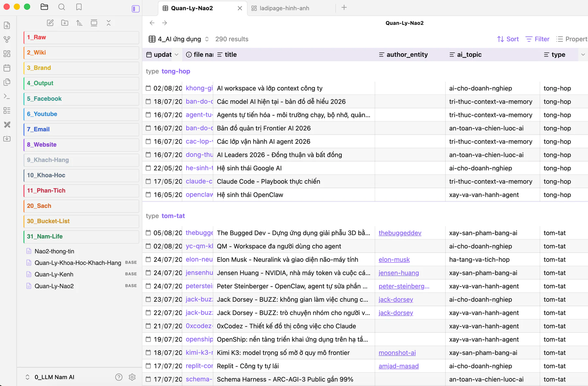Toggle the left sidebar panel button
588x386 pixels.
tap(136, 8)
